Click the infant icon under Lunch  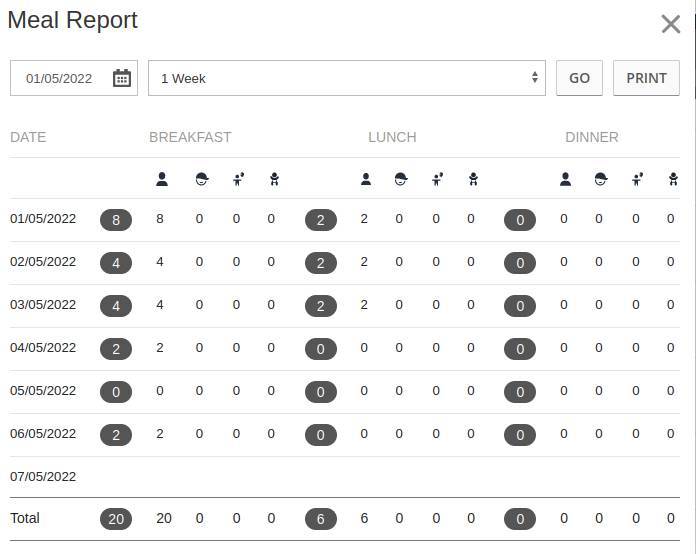click(x=473, y=179)
